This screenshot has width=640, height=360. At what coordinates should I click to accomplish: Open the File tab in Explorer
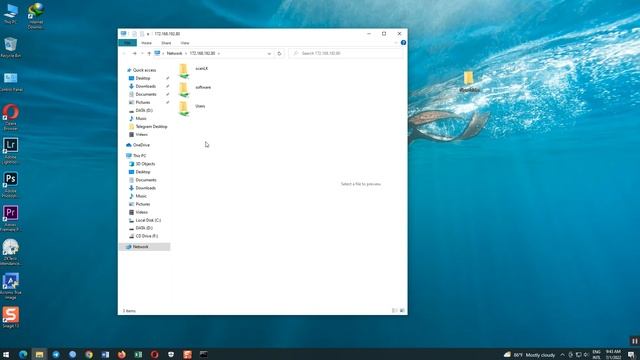[x=127, y=43]
